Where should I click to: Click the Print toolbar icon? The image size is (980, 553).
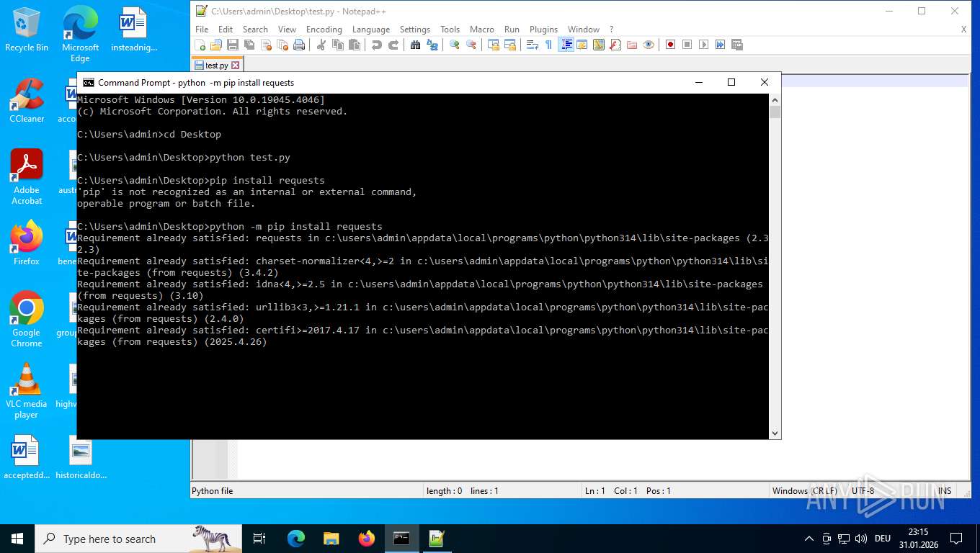(299, 45)
